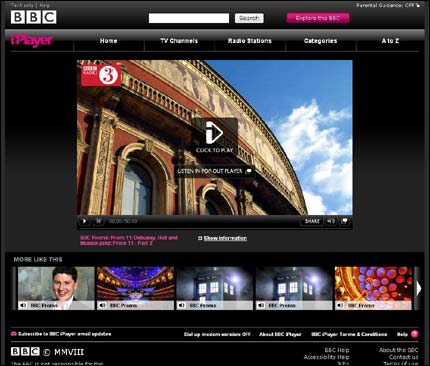430x366 pixels.
Task: Open pop-out player icon in player bar
Action: coord(344,221)
